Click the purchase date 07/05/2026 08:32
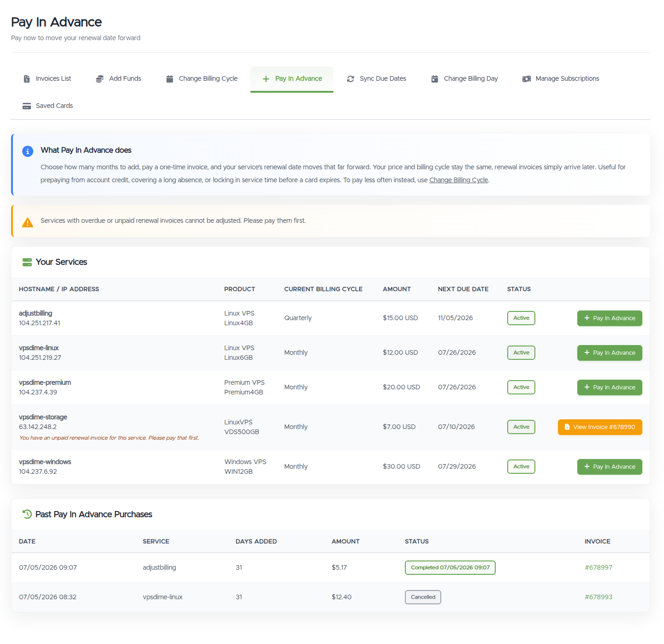Image resolution: width=664 pixels, height=644 pixels. (48, 597)
